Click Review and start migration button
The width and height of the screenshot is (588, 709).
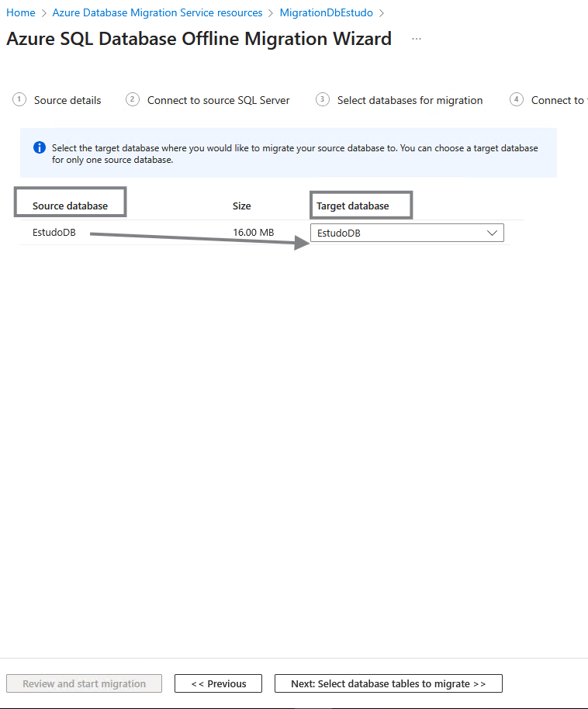[84, 683]
